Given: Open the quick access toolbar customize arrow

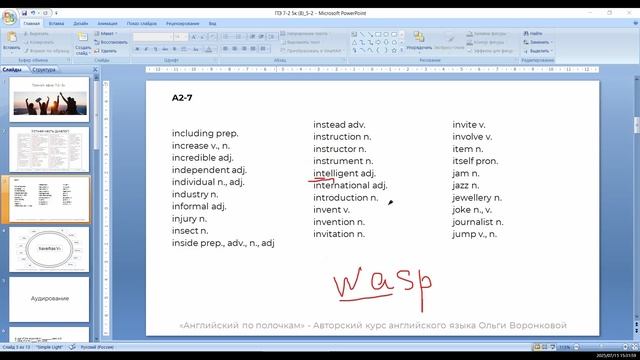Looking at the screenshot, I should (x=56, y=13).
